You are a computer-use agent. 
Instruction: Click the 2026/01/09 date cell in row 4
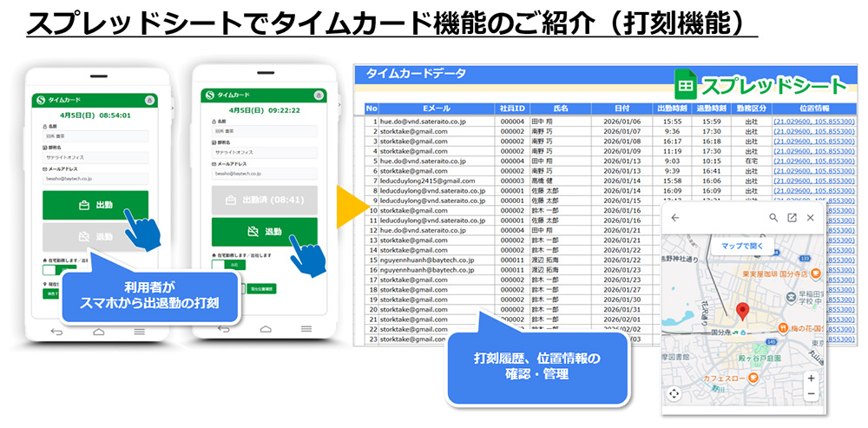[x=621, y=151]
